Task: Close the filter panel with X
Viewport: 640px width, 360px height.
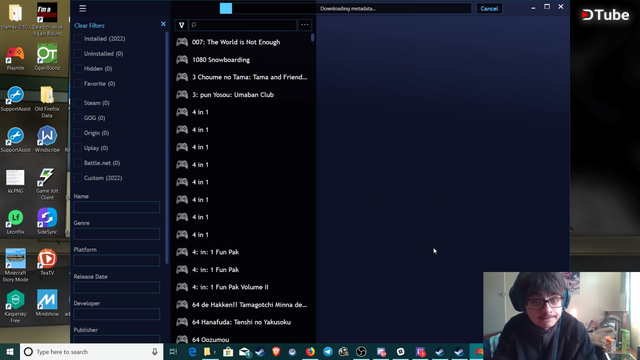Action: (163, 24)
